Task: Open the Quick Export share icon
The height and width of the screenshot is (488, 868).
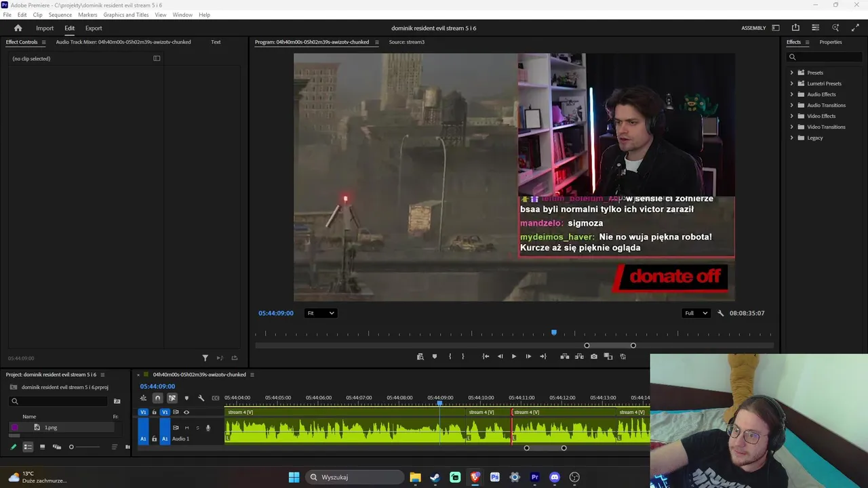Action: (795, 28)
